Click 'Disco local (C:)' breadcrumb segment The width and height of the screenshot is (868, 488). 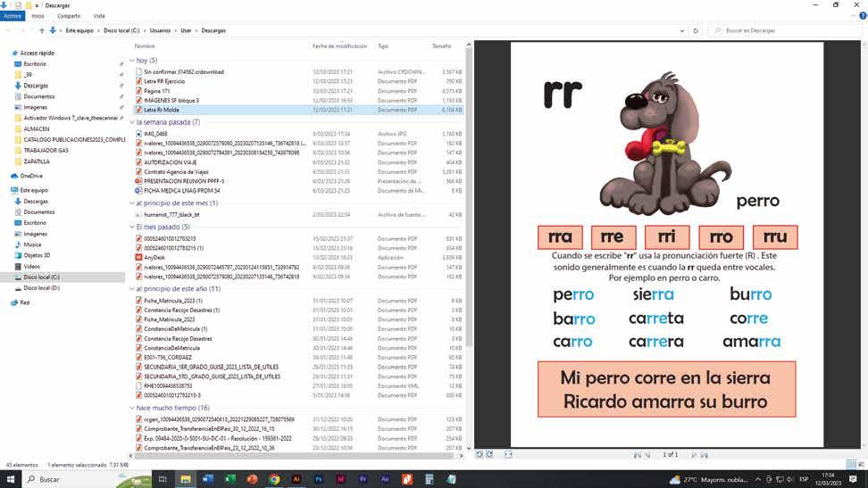[121, 30]
